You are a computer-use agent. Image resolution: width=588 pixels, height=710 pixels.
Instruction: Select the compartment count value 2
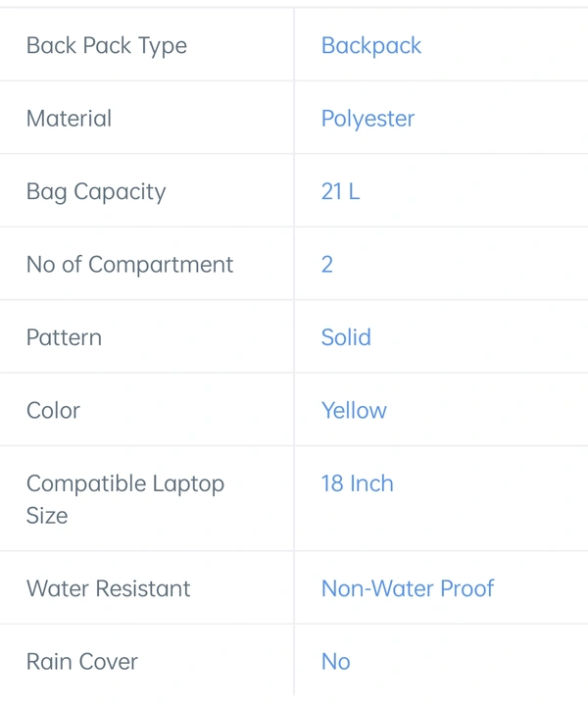tap(326, 265)
